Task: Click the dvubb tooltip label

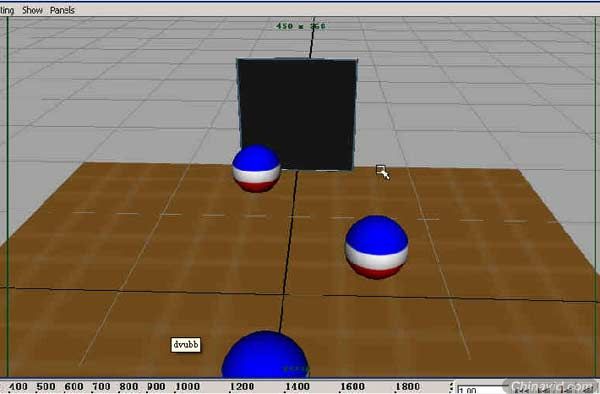Action: [186, 345]
